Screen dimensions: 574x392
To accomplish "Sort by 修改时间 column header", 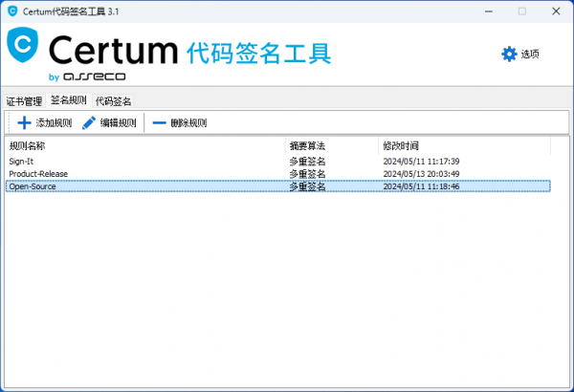I will [465, 146].
